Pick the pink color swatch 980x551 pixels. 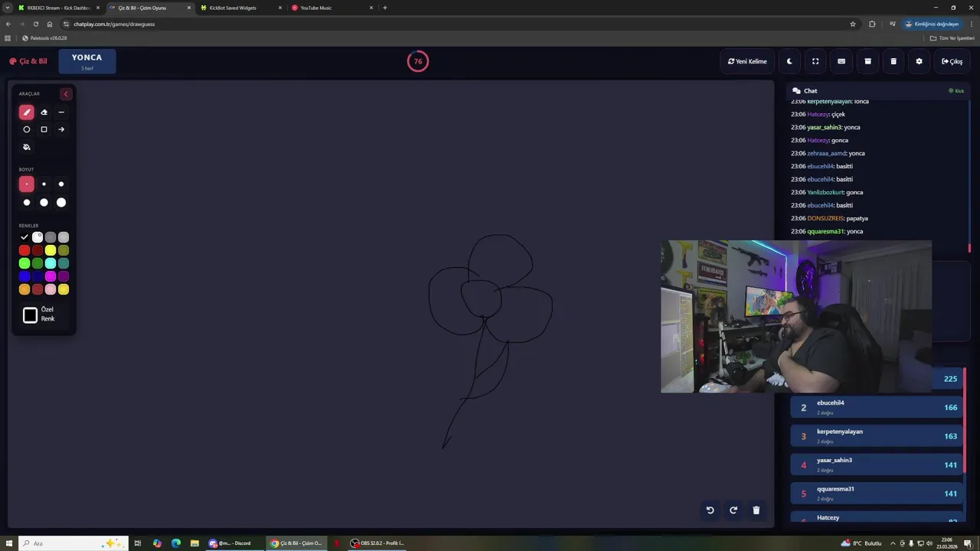51,289
